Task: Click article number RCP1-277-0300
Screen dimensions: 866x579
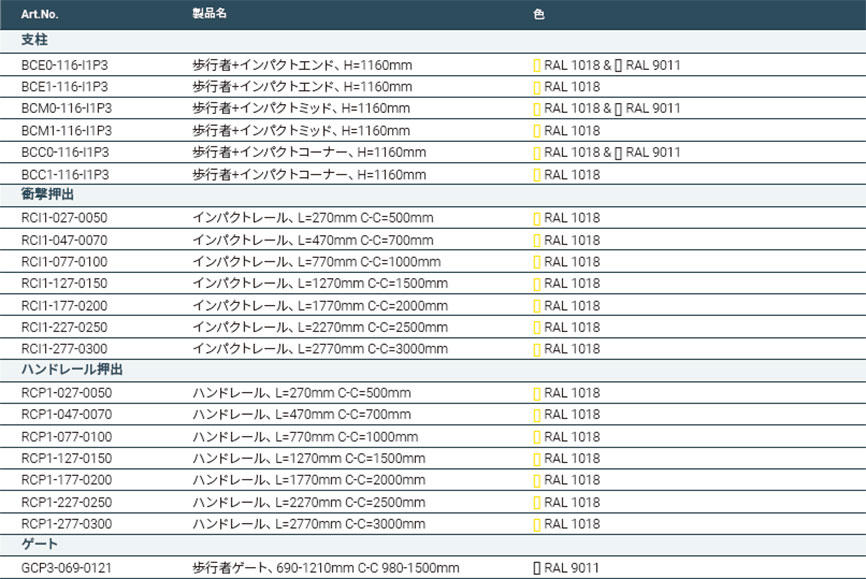Action: (x=66, y=524)
